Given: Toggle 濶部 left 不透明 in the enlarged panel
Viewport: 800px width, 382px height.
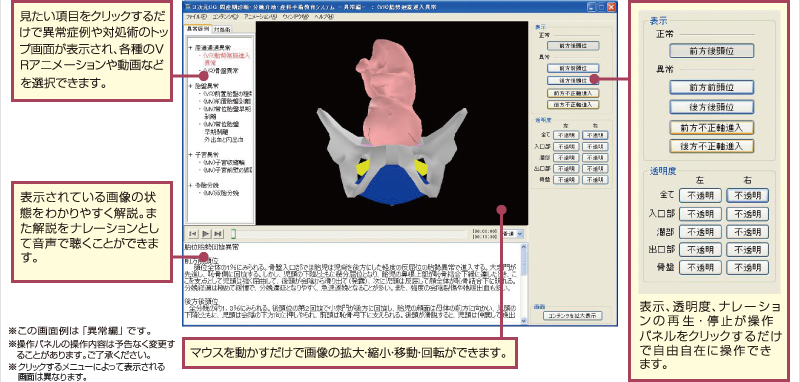Looking at the screenshot, I should (701, 232).
